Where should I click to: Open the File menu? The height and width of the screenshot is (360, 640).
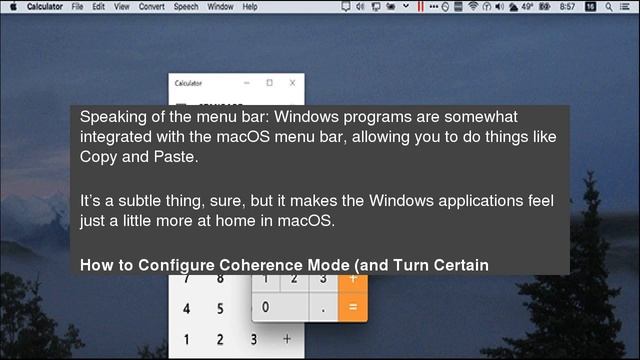(x=77, y=7)
